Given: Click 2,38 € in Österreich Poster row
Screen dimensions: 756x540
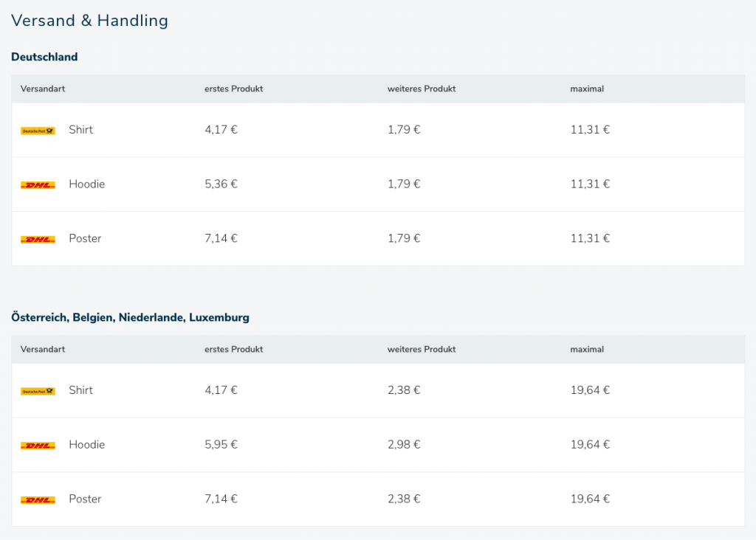Looking at the screenshot, I should coord(404,499).
